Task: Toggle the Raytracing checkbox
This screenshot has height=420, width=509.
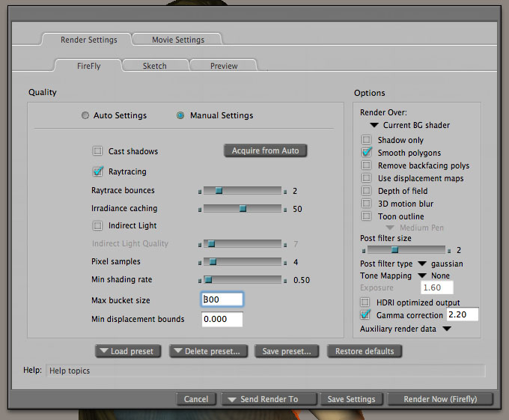Action: 97,171
